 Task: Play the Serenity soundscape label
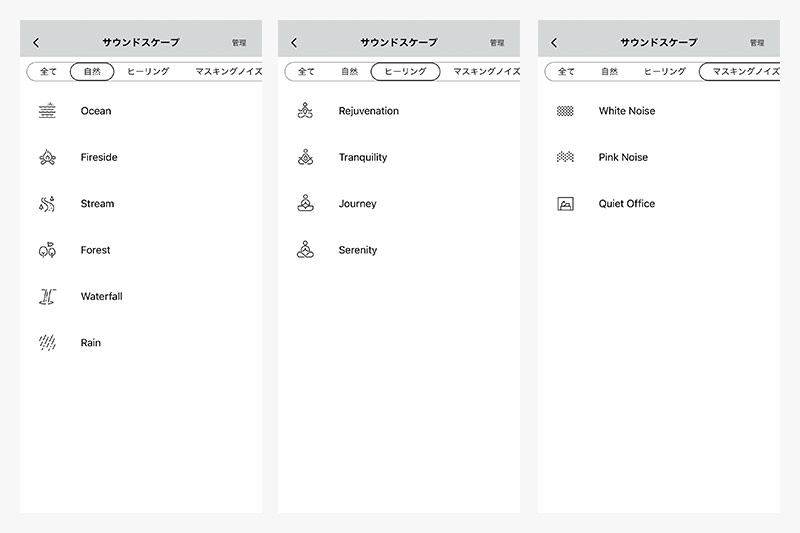tap(358, 250)
